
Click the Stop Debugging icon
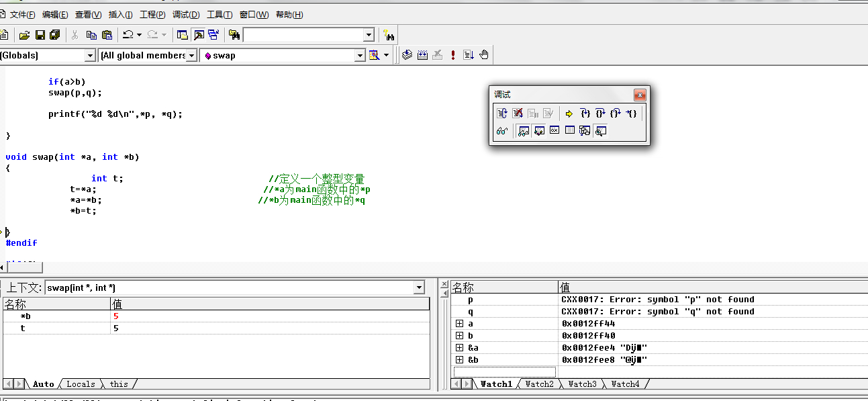click(518, 114)
